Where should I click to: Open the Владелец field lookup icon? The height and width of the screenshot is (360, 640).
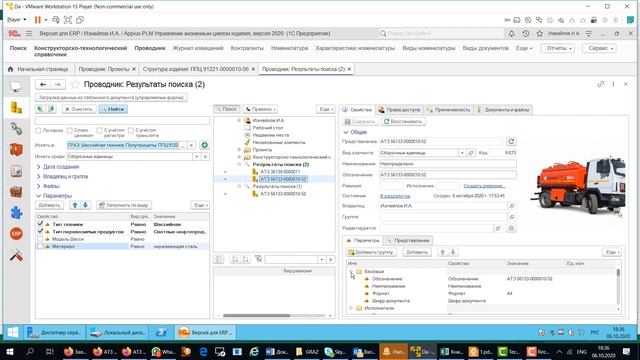tap(512, 206)
